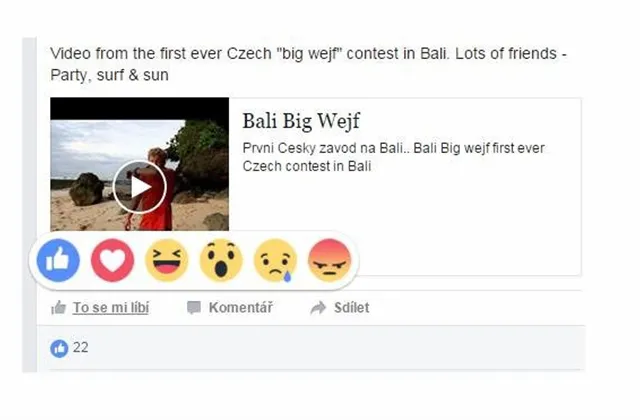This screenshot has height=420, width=640.
Task: Pick the laughing Haha reaction emoji
Action: tap(167, 260)
